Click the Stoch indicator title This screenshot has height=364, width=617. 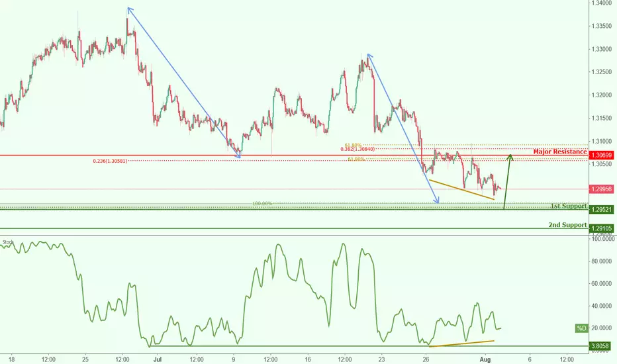(8, 242)
